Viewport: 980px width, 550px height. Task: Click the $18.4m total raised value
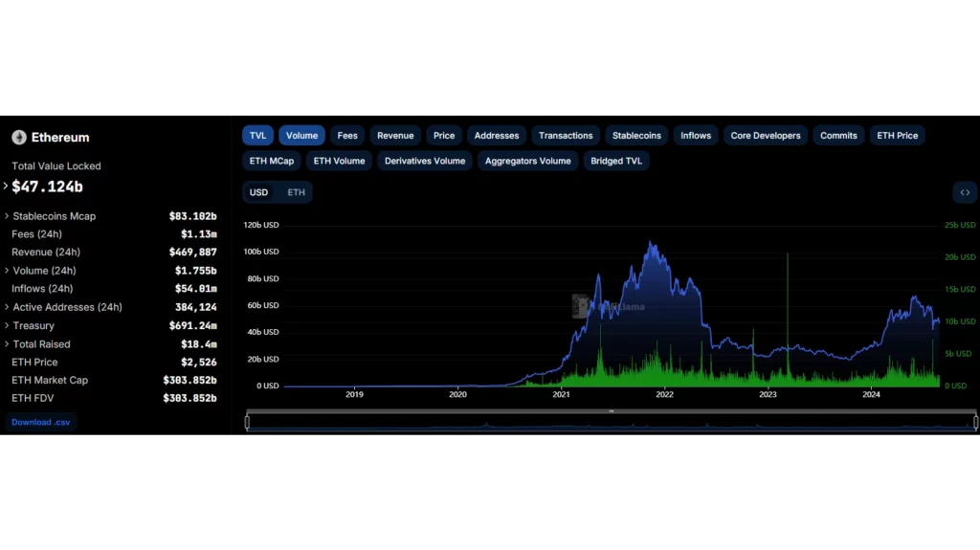(199, 344)
